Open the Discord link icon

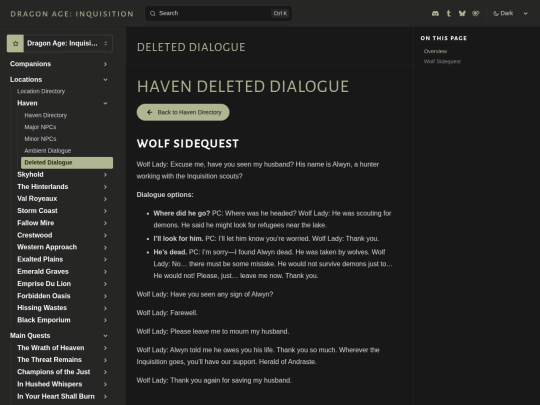tap(435, 13)
